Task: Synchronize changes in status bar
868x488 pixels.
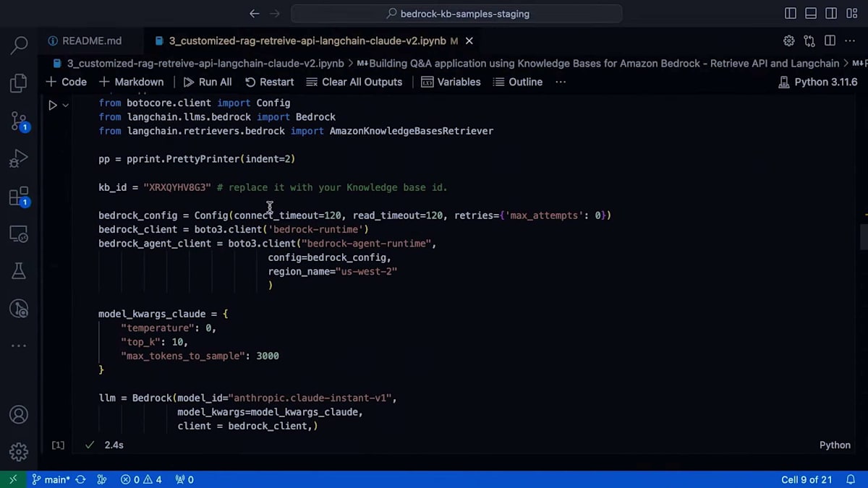Action: [x=80, y=479]
